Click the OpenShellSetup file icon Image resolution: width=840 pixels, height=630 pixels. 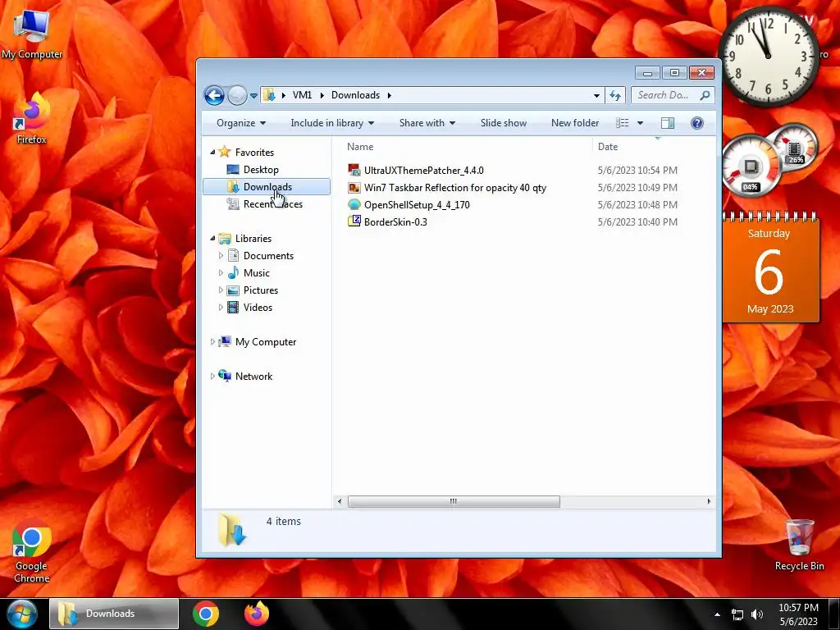[x=354, y=204]
